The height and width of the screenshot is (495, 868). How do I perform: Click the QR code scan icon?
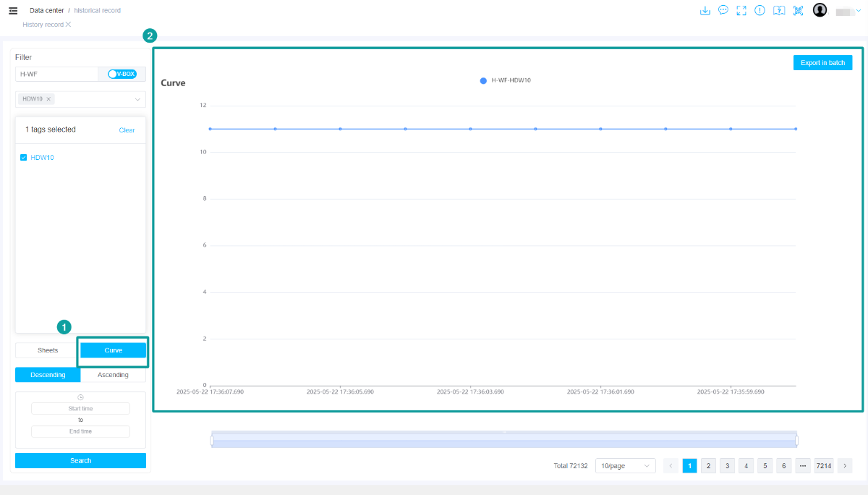pyautogui.click(x=799, y=11)
